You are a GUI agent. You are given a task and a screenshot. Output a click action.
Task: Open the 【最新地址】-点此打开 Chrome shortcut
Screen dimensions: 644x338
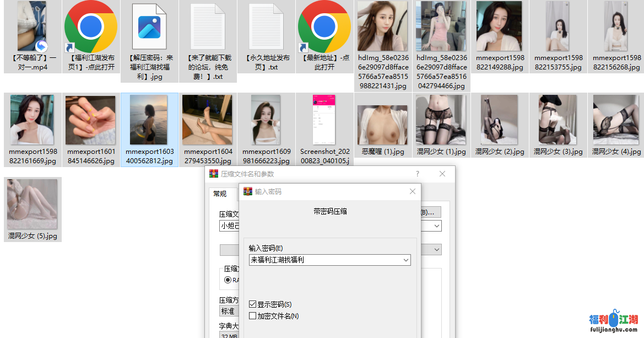tap(324, 26)
